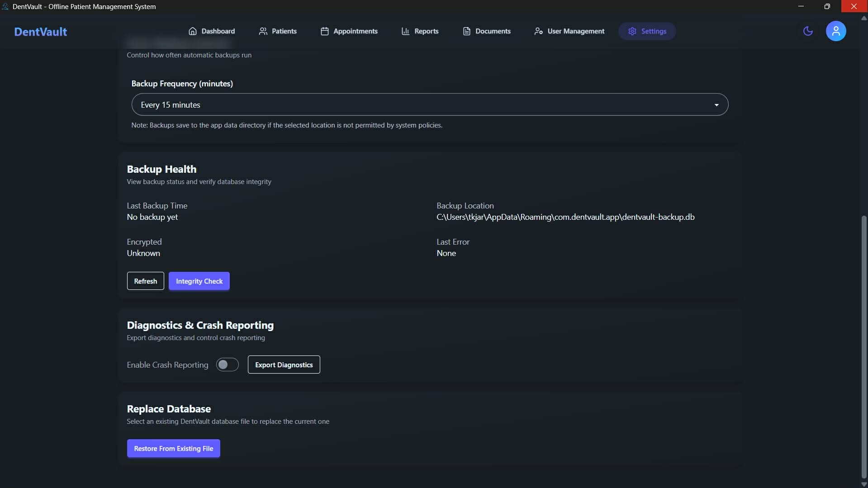Open Documents using the document icon
This screenshot has height=488, width=868.
[467, 31]
